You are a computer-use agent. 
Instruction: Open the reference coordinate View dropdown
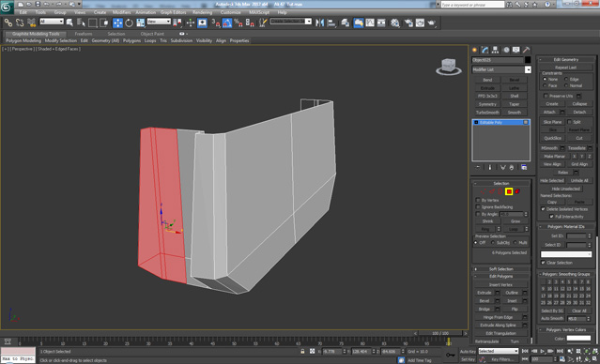[x=159, y=22]
